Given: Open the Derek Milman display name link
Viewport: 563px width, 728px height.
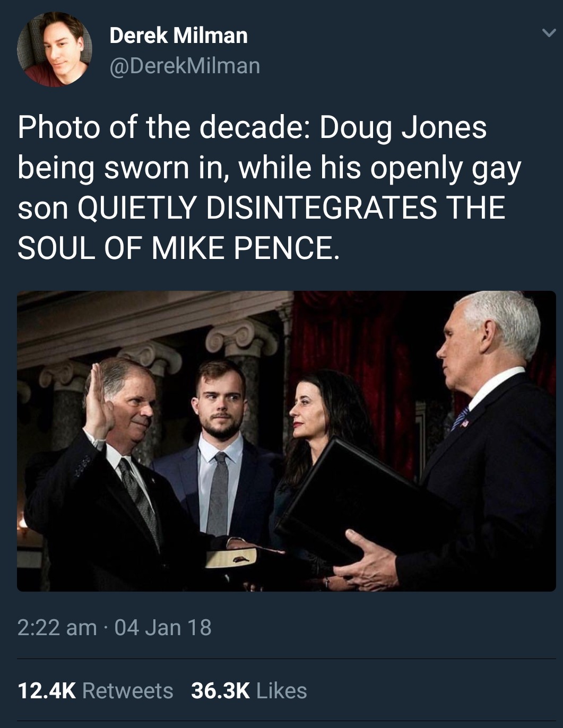Looking at the screenshot, I should coord(178,36).
